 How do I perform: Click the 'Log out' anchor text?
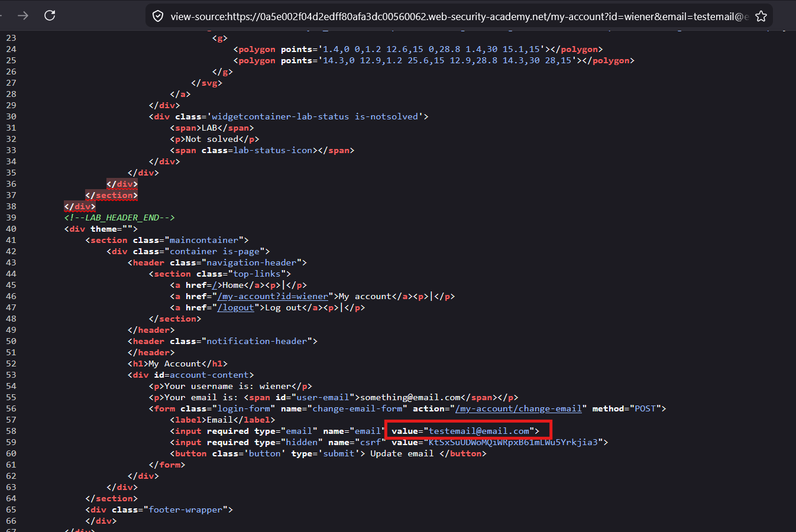(x=283, y=307)
